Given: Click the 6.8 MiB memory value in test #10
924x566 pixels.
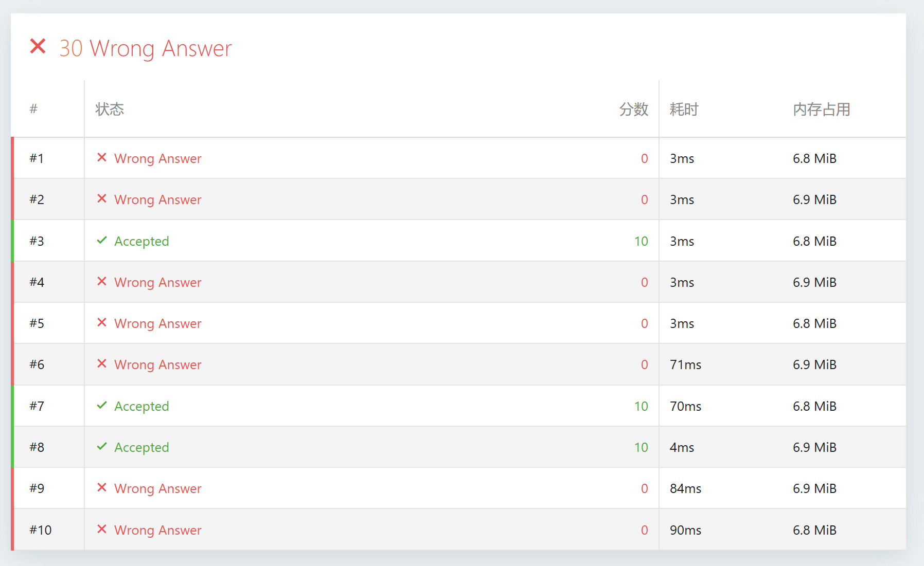Looking at the screenshot, I should tap(814, 530).
